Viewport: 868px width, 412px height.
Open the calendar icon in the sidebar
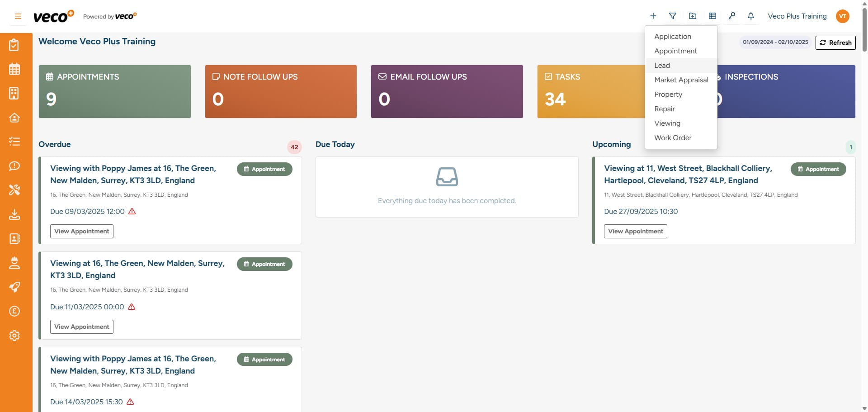tap(14, 69)
